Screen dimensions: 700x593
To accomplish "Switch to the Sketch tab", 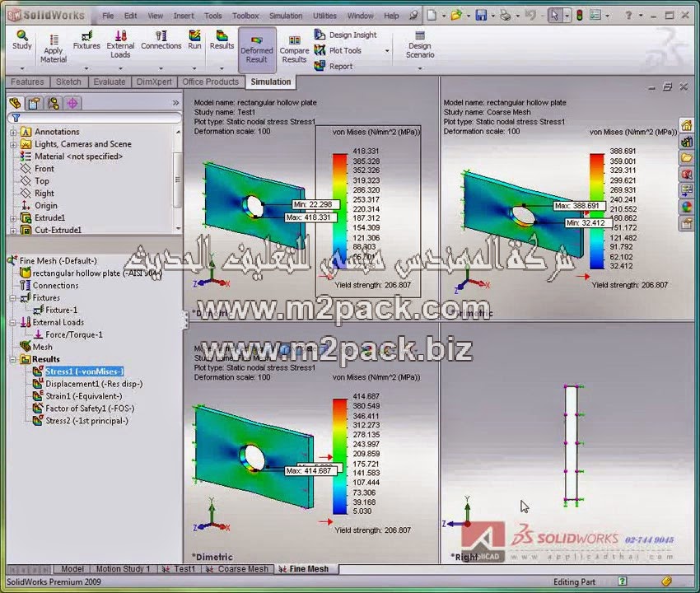I will pyautogui.click(x=68, y=82).
